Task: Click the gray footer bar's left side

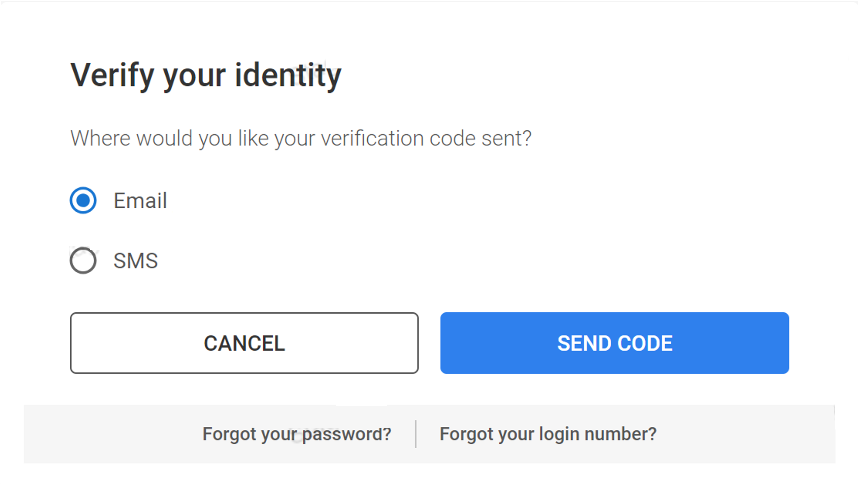Action: 101,434
